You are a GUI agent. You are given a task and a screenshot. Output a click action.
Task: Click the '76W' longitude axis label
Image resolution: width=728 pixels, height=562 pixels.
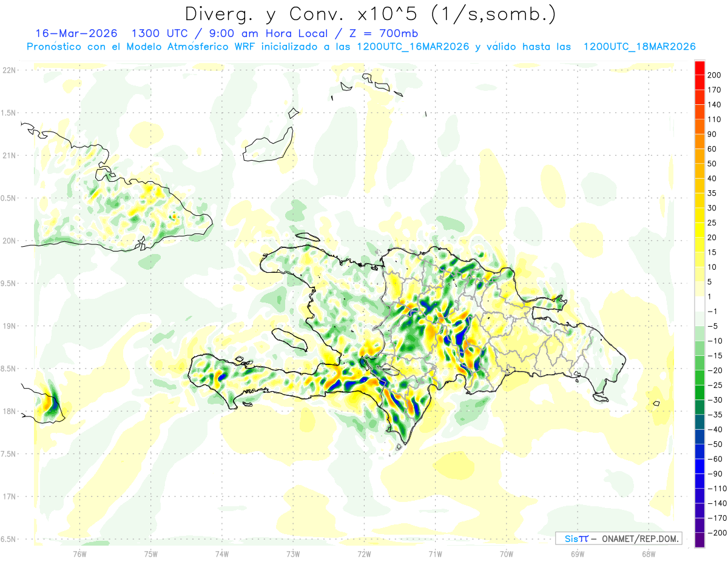(x=79, y=554)
